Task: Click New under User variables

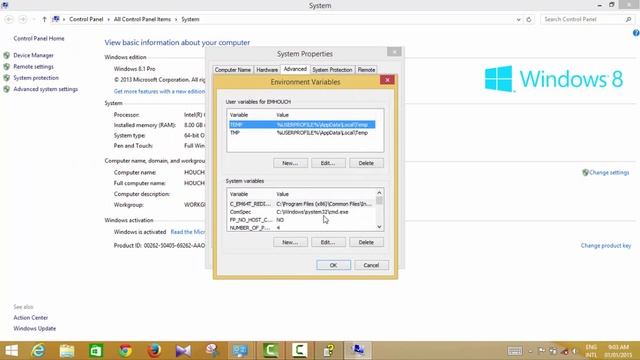Action: click(x=290, y=163)
